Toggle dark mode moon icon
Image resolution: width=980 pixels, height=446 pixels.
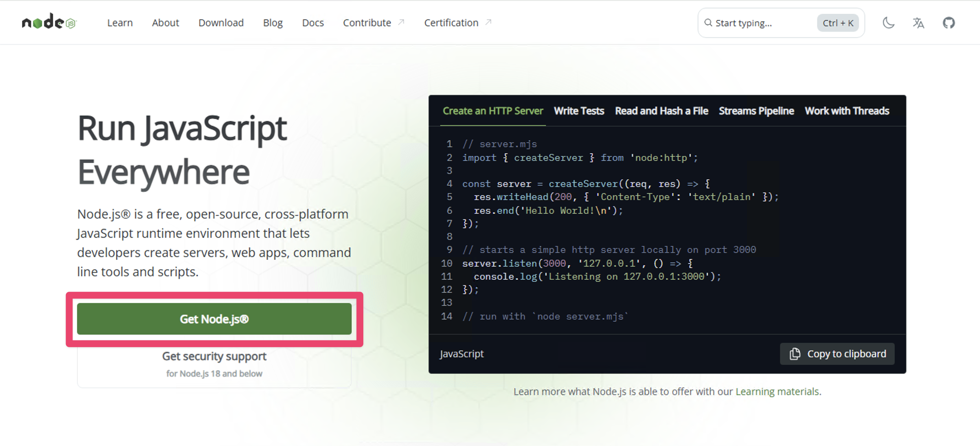(888, 23)
